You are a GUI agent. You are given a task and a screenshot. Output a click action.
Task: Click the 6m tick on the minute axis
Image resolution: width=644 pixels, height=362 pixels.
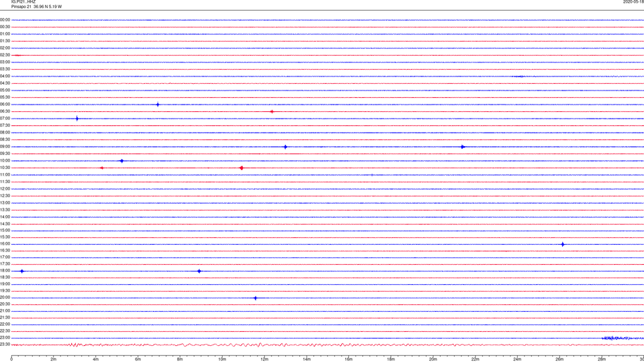[138, 359]
